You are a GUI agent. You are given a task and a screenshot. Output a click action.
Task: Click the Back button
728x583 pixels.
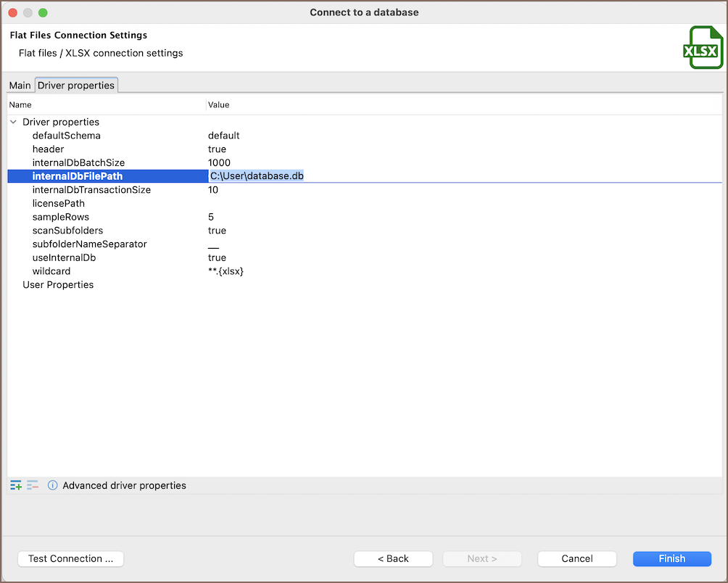tap(393, 558)
